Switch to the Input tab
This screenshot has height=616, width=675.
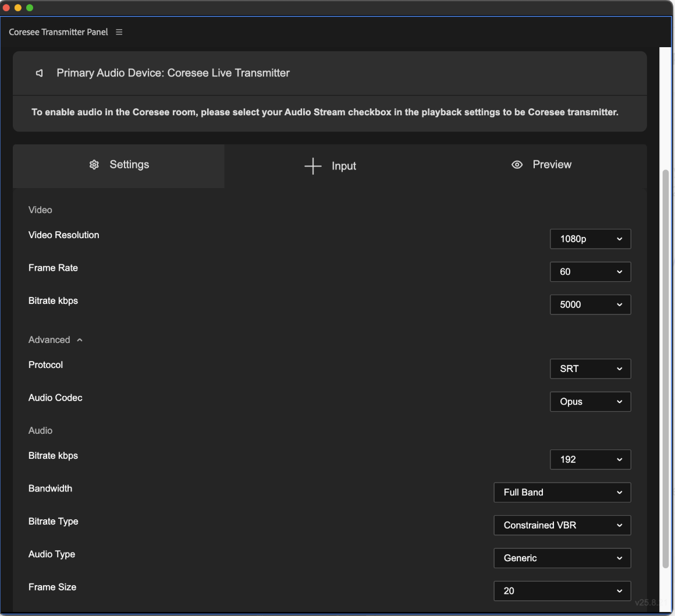(330, 166)
